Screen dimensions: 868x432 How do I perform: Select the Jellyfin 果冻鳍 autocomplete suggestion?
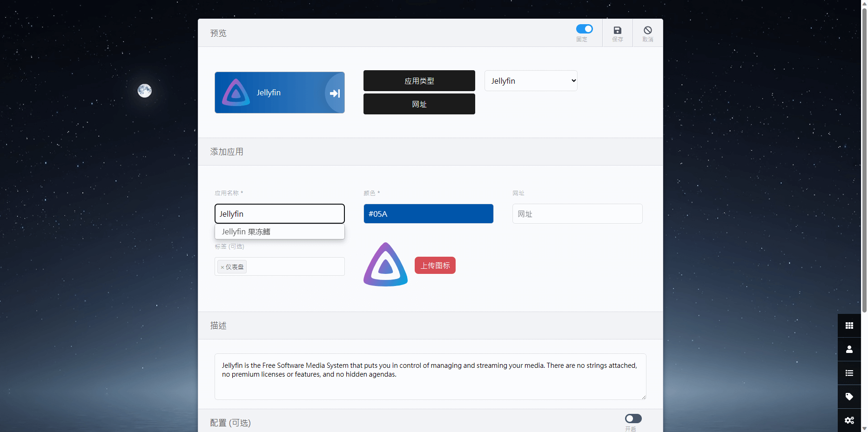point(279,232)
